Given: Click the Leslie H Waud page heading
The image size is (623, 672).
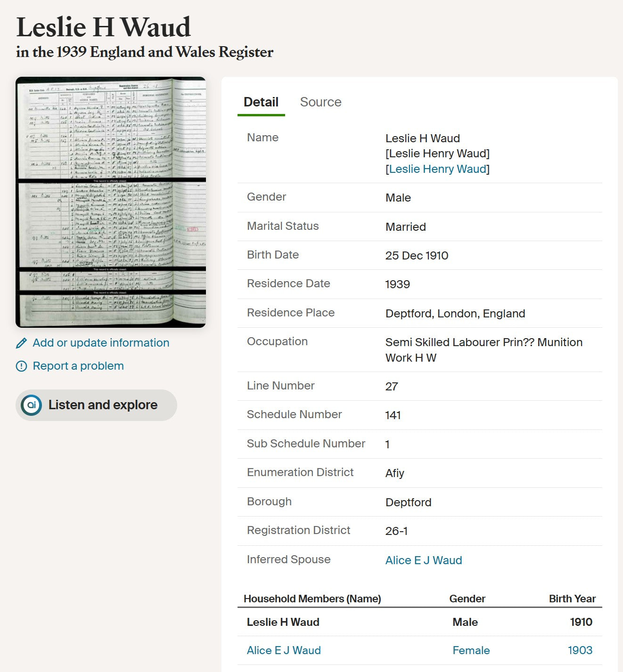Looking at the screenshot, I should [x=103, y=27].
